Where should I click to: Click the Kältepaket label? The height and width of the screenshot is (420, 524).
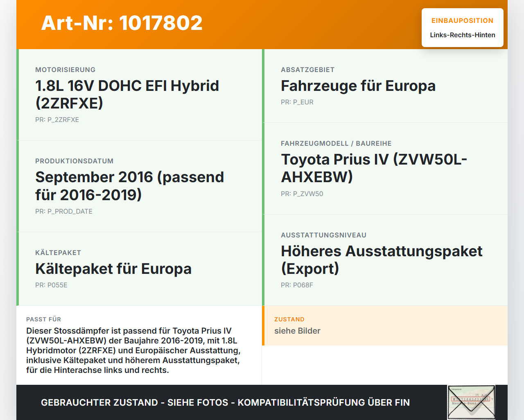click(x=58, y=253)
